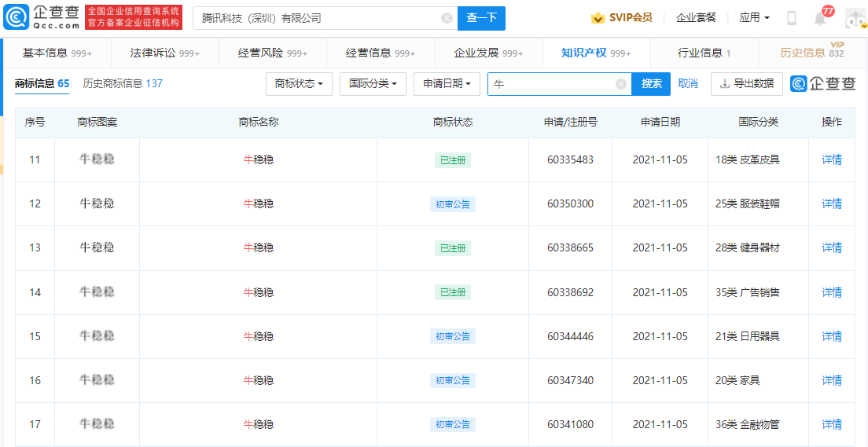Image resolution: width=868 pixels, height=447 pixels.
Task: Switch to the 法律诉讼 tab
Action: (164, 53)
